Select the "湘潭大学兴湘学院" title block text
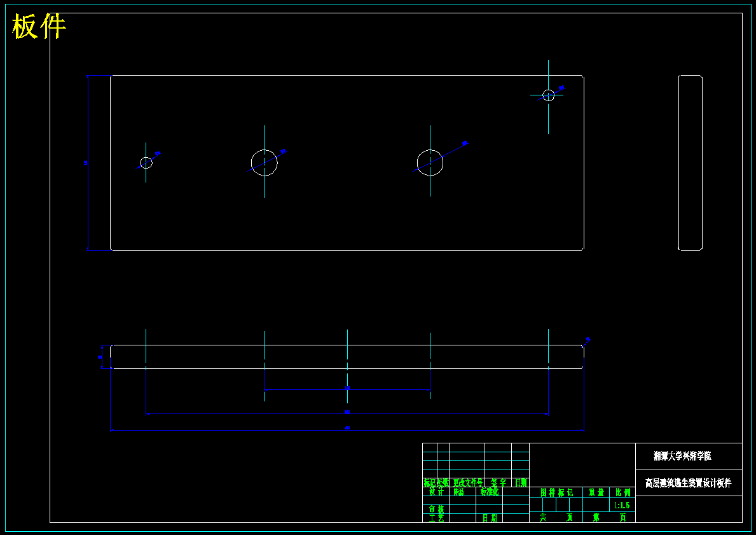The image size is (756, 535). [682, 456]
